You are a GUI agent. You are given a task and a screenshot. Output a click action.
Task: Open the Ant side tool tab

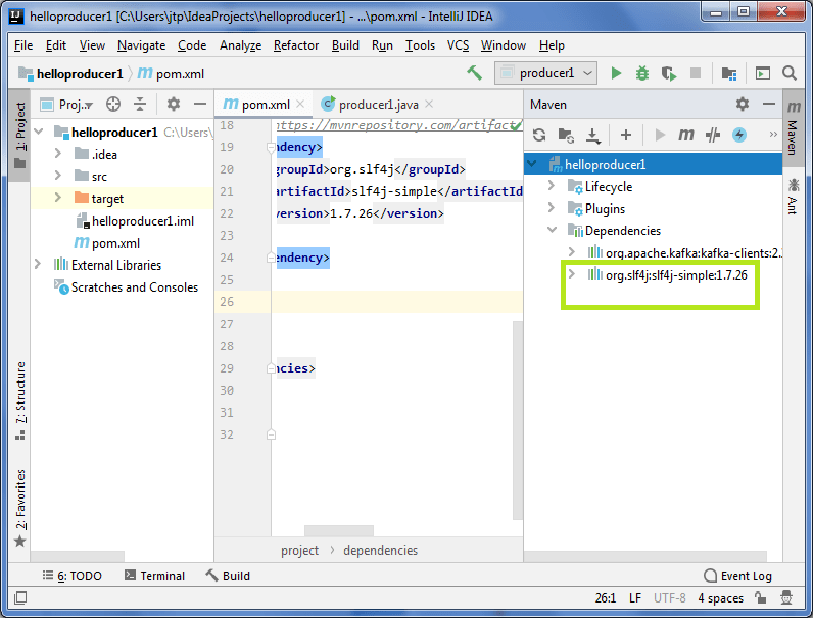tap(793, 195)
